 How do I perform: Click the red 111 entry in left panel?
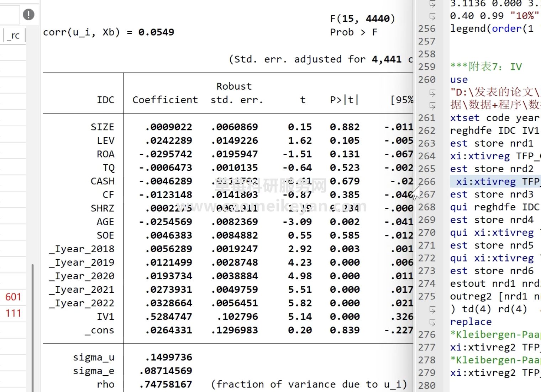pos(13,313)
